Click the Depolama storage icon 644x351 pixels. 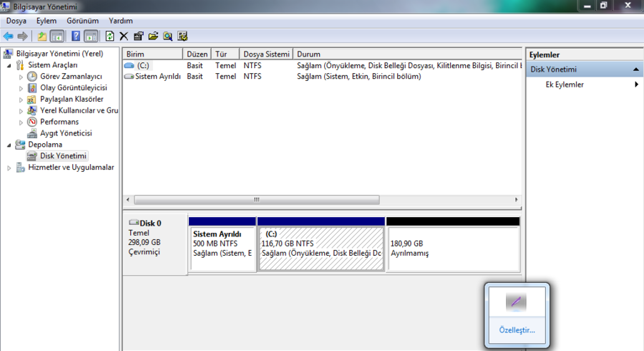coord(20,144)
